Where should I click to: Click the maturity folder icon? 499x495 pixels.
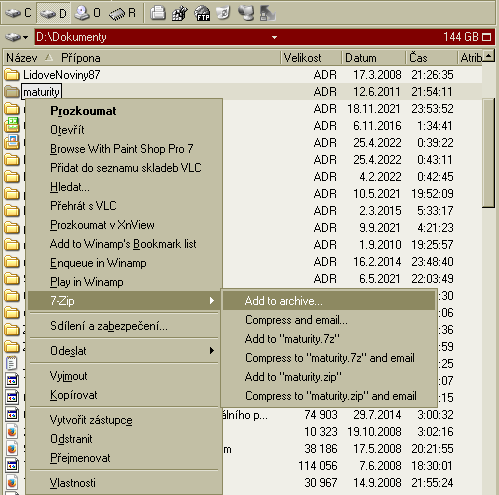[12, 92]
